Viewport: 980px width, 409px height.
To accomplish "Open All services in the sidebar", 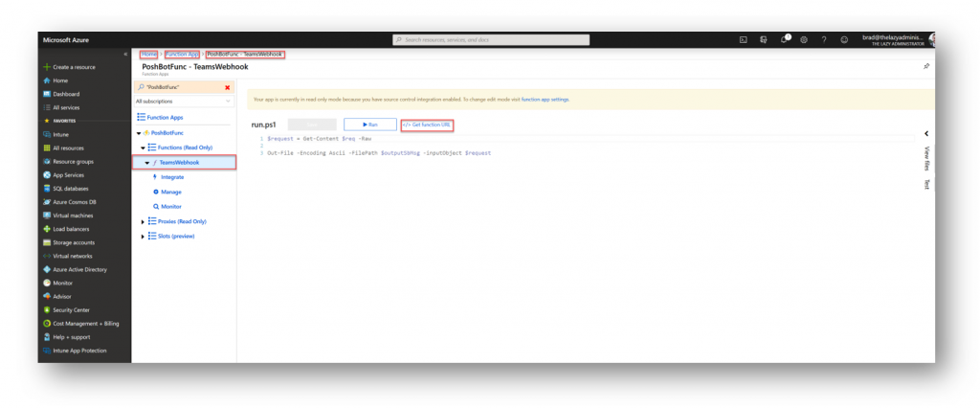I will click(x=66, y=107).
